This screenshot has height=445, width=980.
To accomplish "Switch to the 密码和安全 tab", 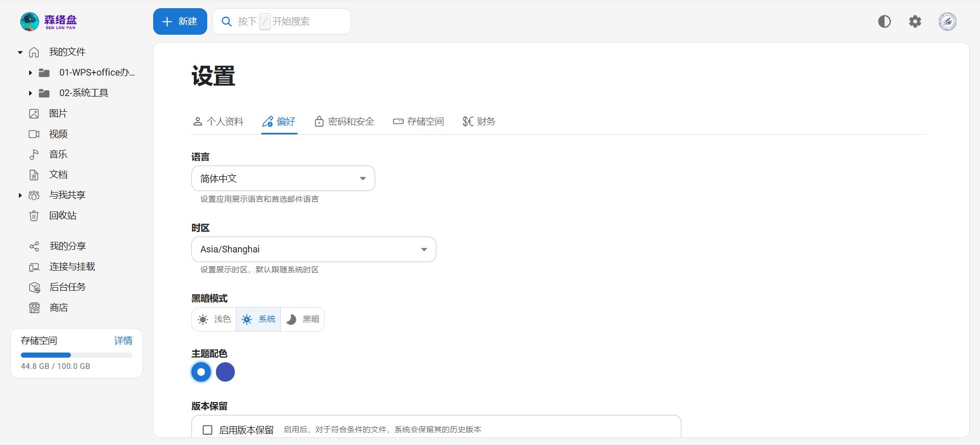I will tap(345, 122).
